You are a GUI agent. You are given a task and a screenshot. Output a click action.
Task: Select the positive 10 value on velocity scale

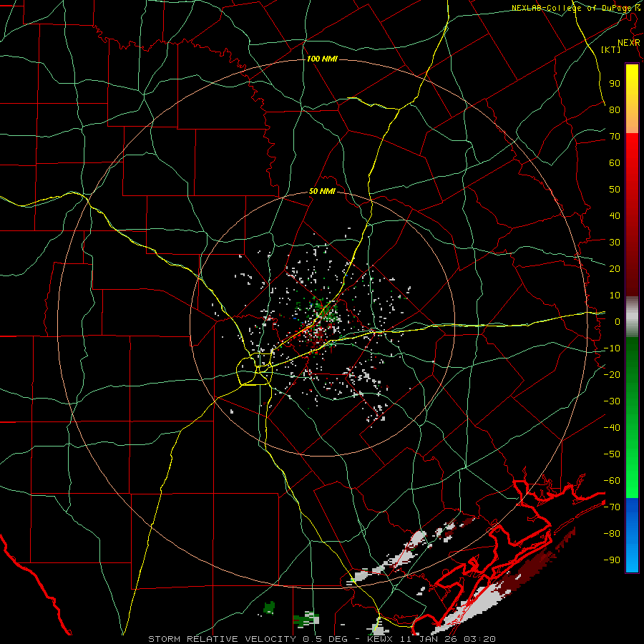click(615, 296)
